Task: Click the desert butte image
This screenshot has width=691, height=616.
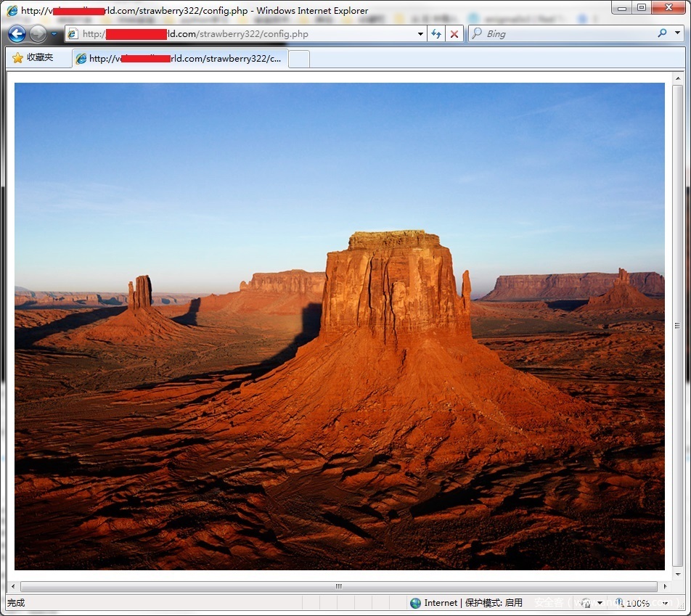Action: pos(339,326)
